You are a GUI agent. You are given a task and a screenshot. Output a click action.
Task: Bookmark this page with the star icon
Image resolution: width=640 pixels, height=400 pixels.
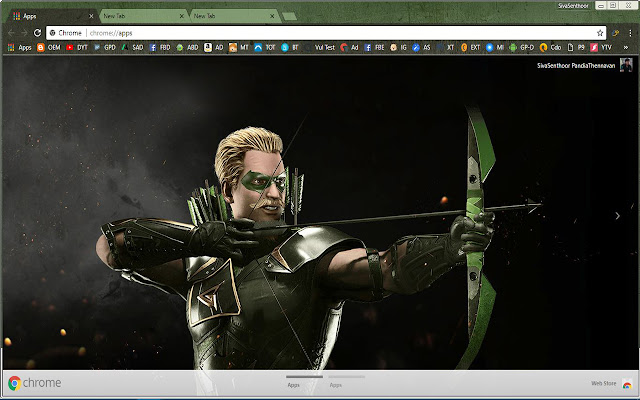[600, 33]
